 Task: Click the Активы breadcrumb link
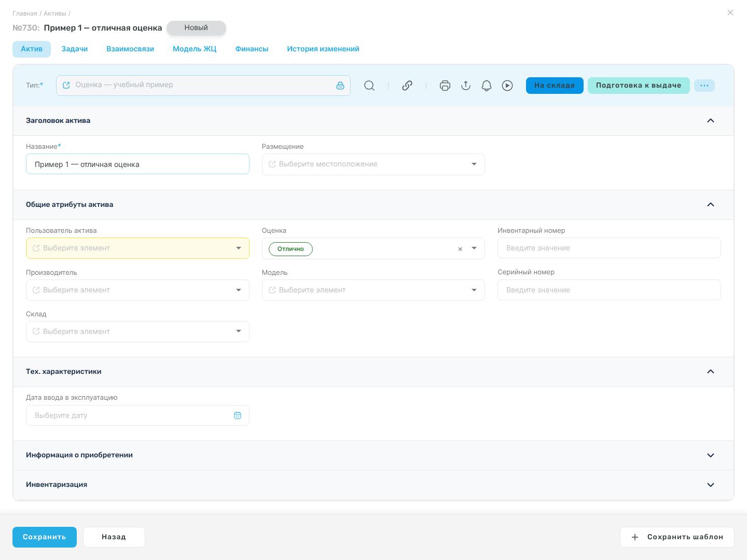[x=55, y=13]
